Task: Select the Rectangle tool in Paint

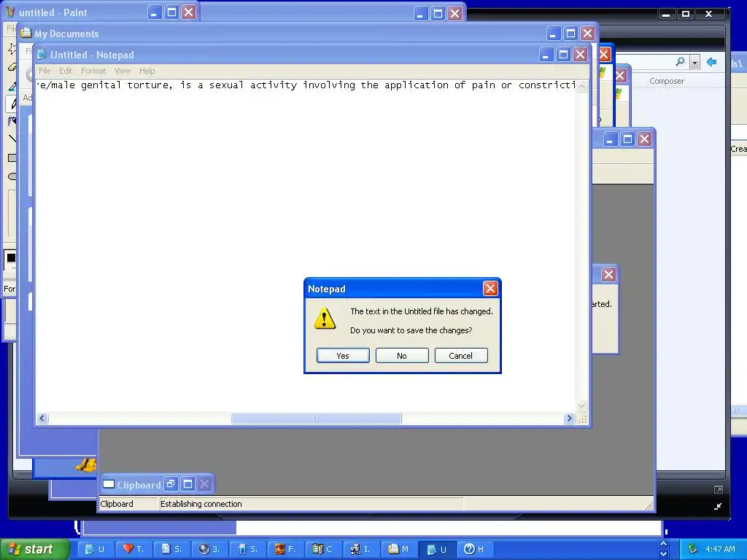Action: 12,157
